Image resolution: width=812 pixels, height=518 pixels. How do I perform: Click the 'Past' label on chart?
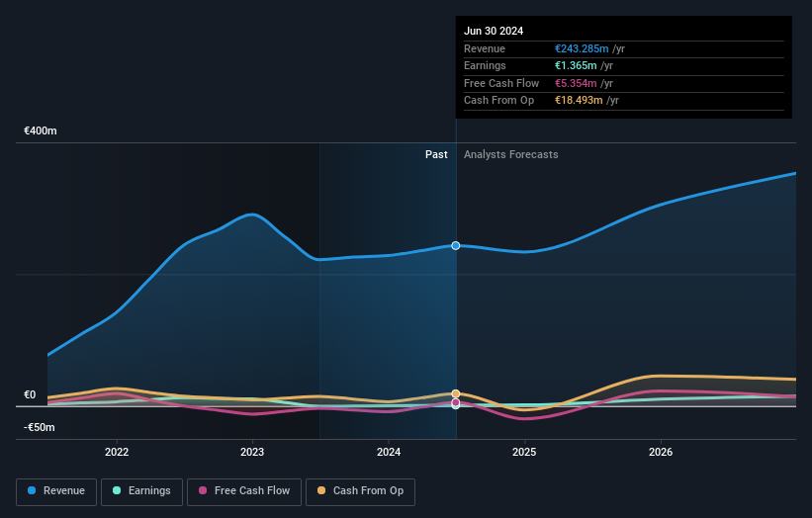click(x=436, y=155)
